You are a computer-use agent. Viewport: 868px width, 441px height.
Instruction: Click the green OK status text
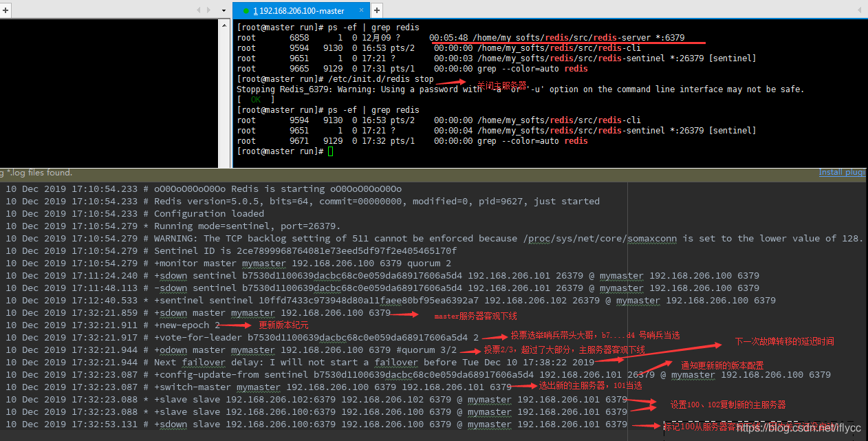[x=256, y=100]
